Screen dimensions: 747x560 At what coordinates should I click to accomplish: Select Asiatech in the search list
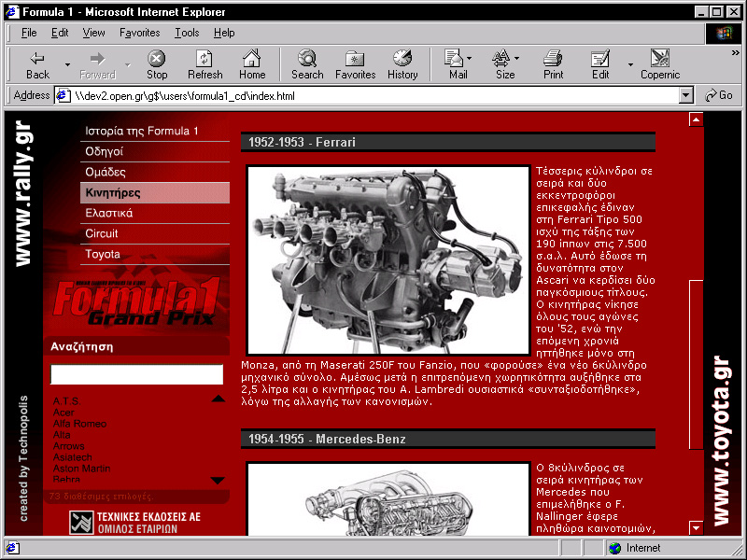(73, 457)
